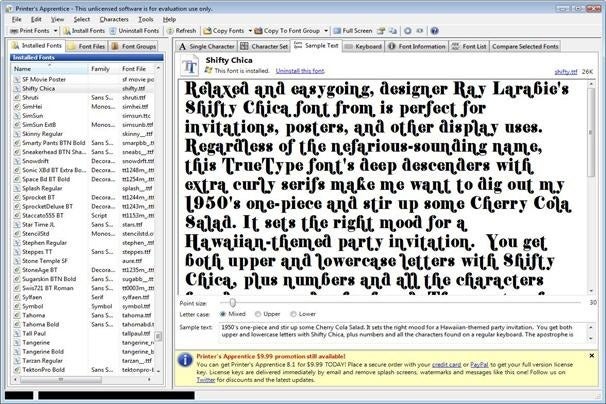Click the toolbar icon right after Full Screen
The height and width of the screenshot is (404, 606).
pyautogui.click(x=381, y=31)
